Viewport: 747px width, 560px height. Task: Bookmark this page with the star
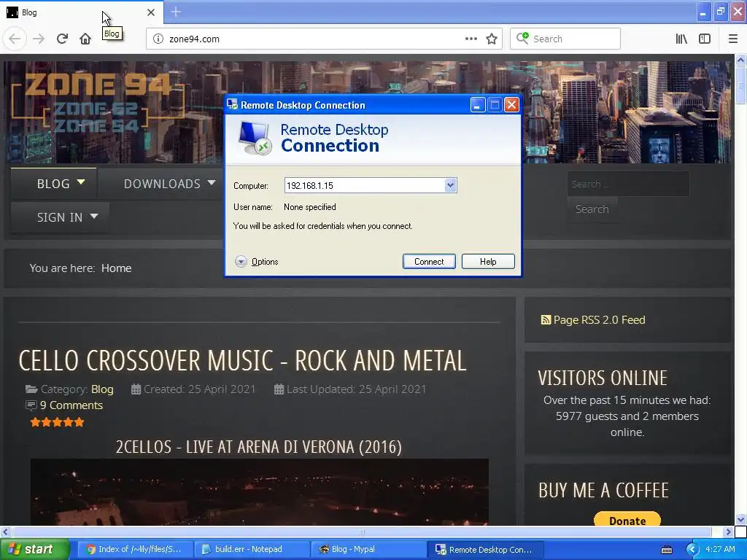[x=492, y=39]
